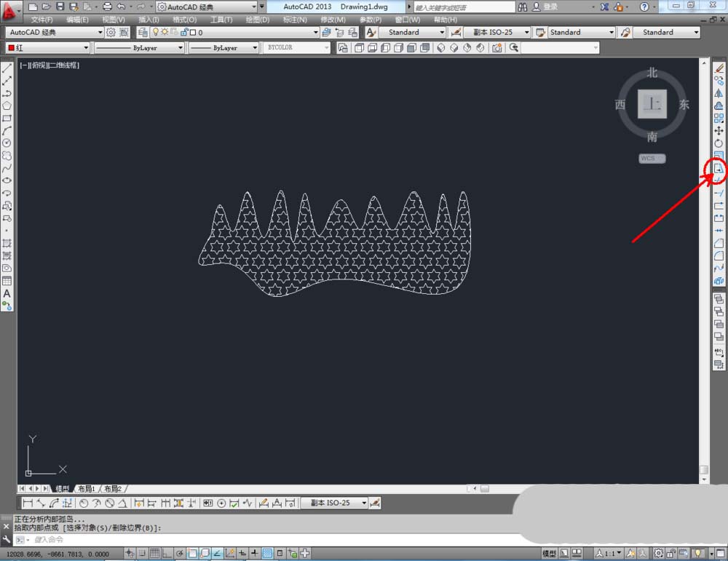Toggle the 模型 model space status button
Viewport: 728px width, 561px height.
549,553
